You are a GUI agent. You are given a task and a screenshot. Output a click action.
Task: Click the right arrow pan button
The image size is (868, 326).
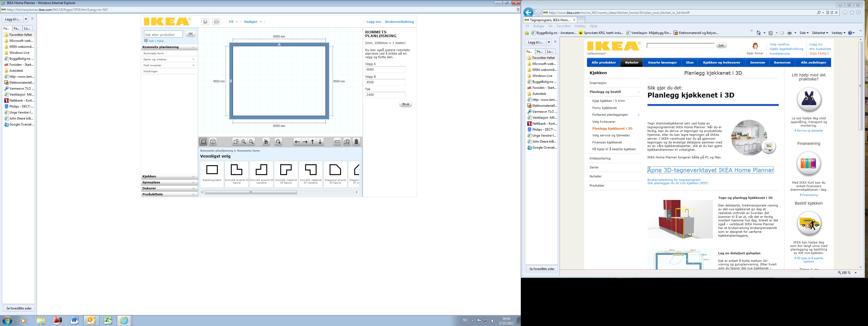click(x=305, y=142)
